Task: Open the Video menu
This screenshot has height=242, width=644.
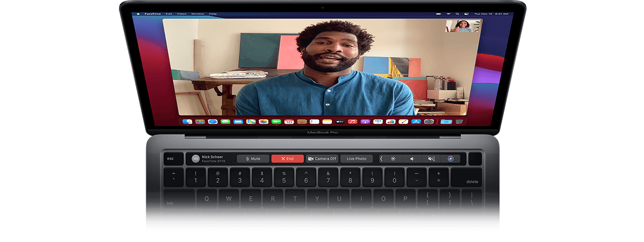Action: tap(182, 14)
